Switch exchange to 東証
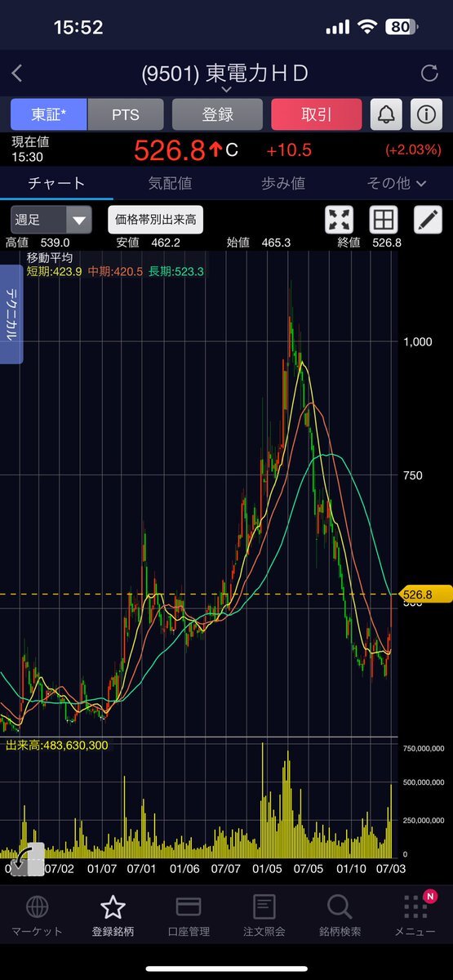The image size is (453, 980). (48, 114)
